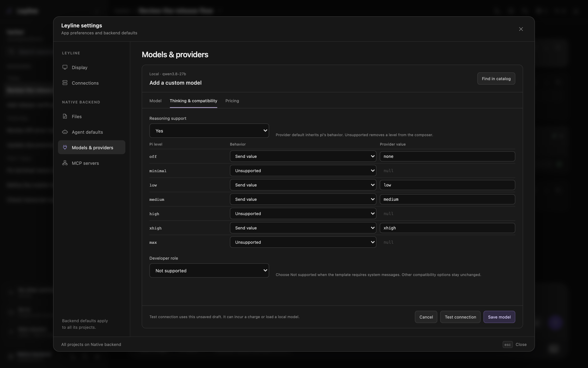The height and width of the screenshot is (368, 588).
Task: Click the Models & providers plug icon
Action: tap(65, 147)
